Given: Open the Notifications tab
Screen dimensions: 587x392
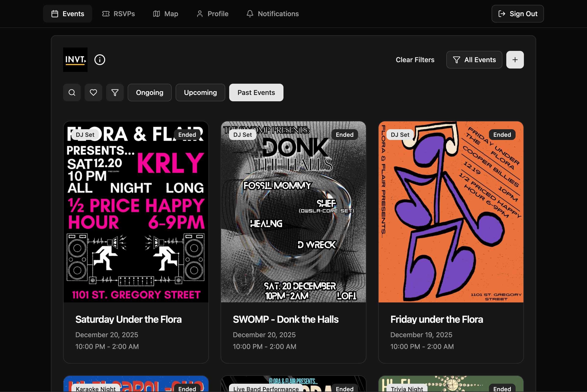Looking at the screenshot, I should pos(273,14).
